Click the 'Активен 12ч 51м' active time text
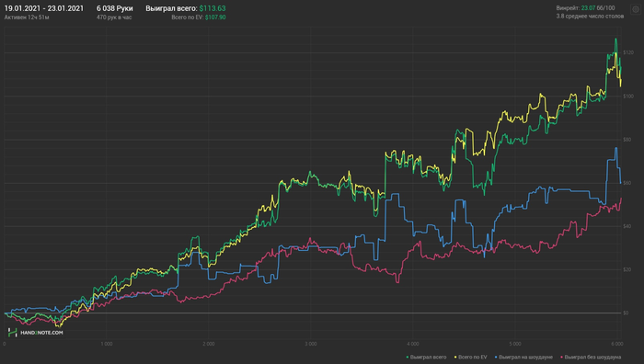The width and height of the screenshot is (644, 364). pos(27,17)
